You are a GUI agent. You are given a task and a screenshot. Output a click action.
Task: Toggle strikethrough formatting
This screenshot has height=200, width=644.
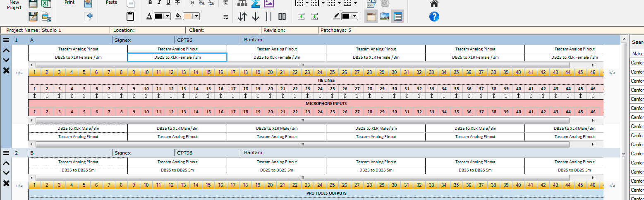tap(177, 2)
